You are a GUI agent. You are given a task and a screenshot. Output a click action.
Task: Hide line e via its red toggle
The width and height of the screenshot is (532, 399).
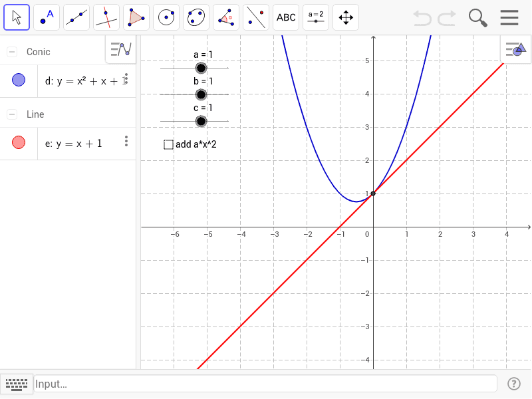[x=18, y=143]
